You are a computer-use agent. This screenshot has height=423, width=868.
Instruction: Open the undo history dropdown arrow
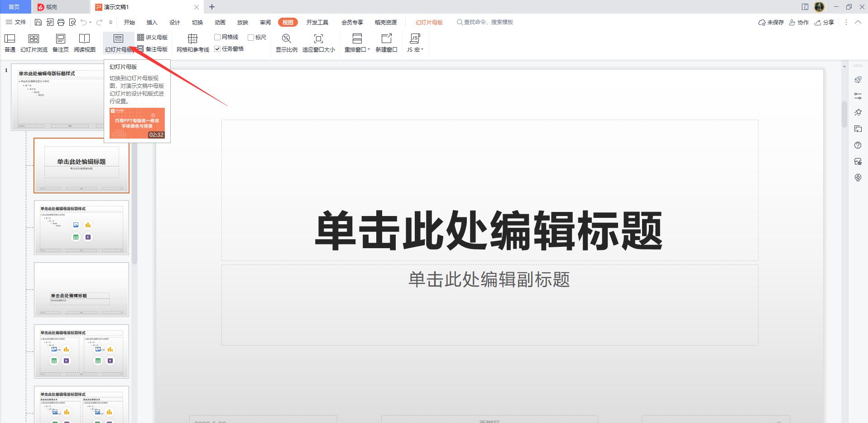click(x=91, y=22)
